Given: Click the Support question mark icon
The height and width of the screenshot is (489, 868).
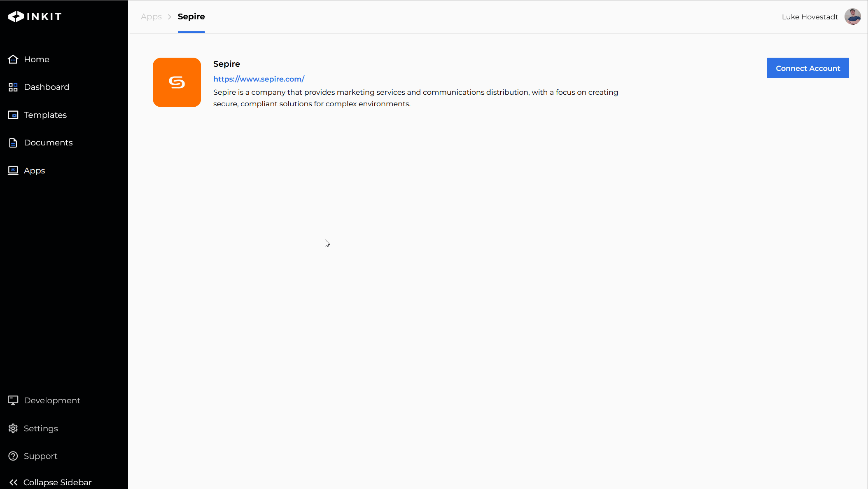Looking at the screenshot, I should [13, 456].
